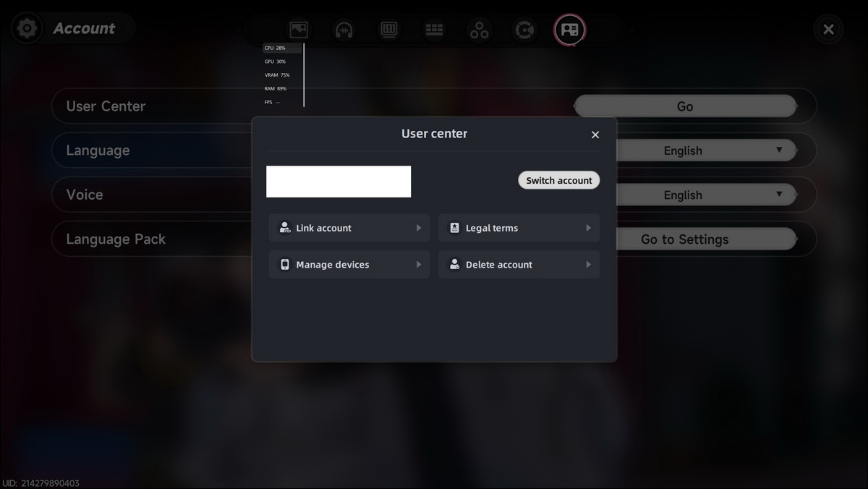Click the 'CPU 28%' overlay entry
The width and height of the screenshot is (868, 489).
point(275,48)
